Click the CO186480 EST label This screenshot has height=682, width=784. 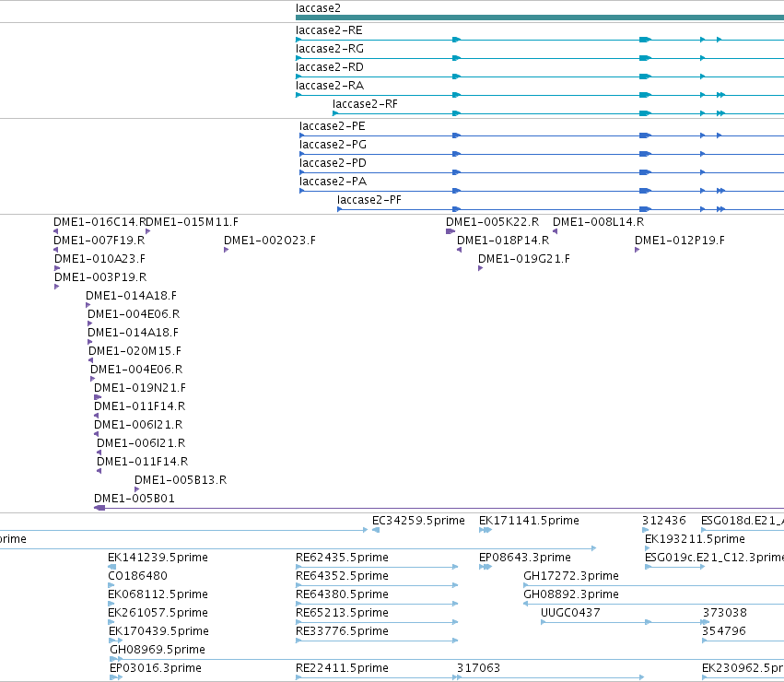[137, 576]
